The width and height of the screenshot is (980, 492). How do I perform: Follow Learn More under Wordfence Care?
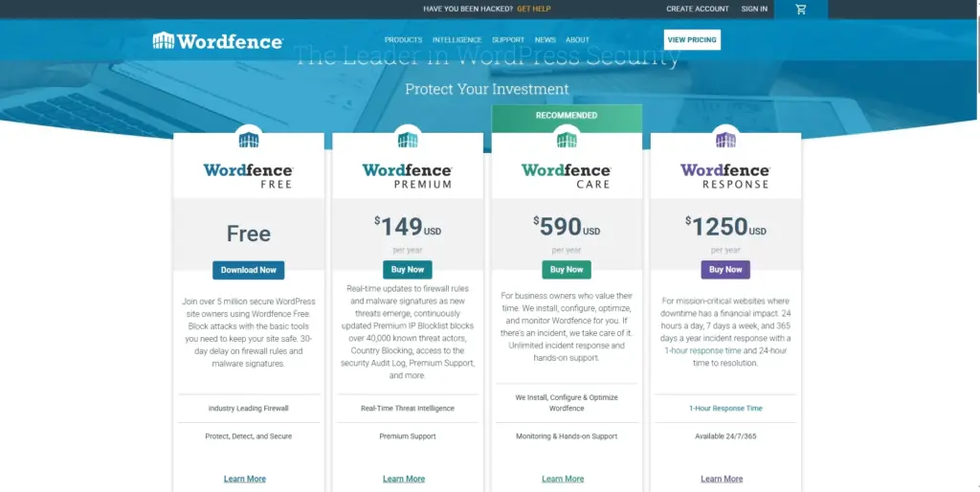coord(563,479)
